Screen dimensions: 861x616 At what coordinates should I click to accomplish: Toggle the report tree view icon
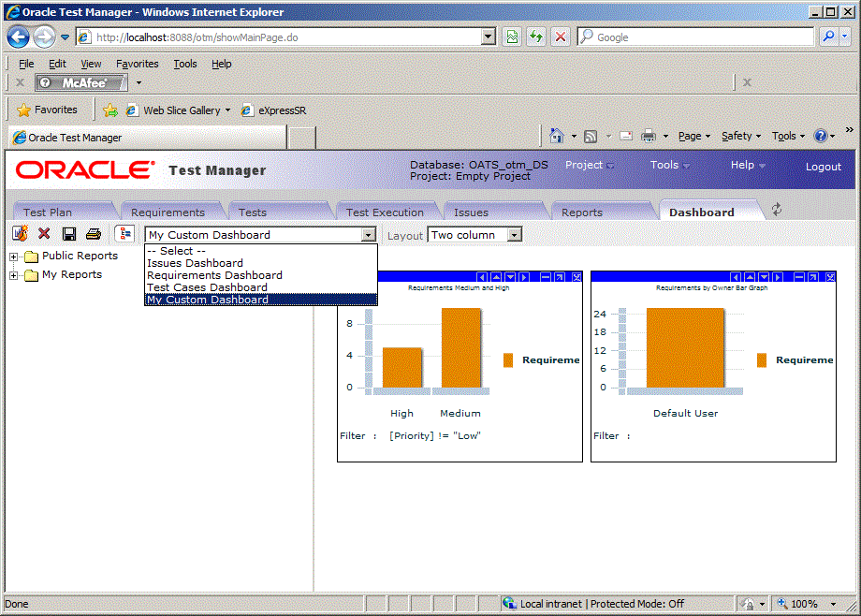(124, 233)
